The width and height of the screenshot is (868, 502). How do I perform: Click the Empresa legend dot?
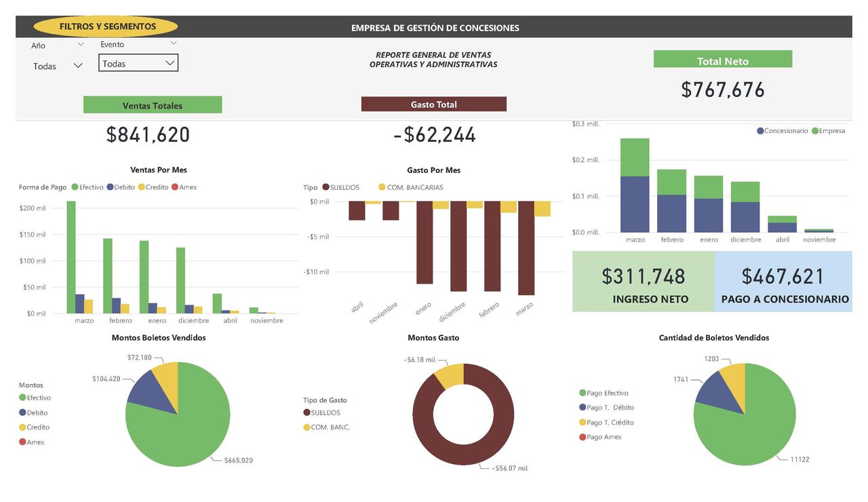click(x=814, y=131)
